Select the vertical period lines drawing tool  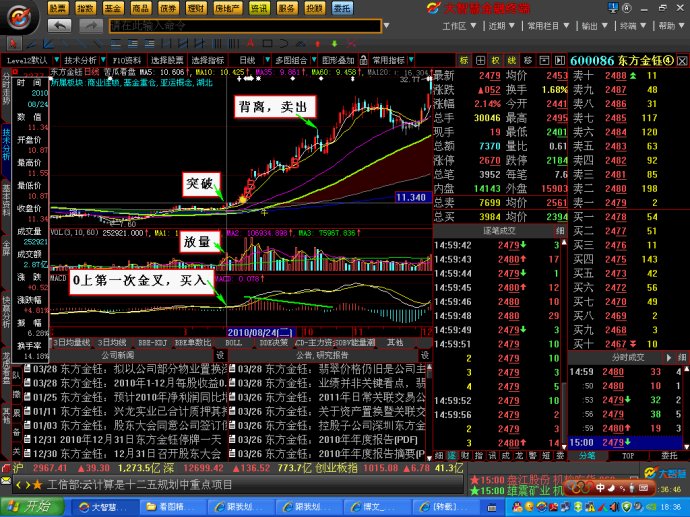(x=217, y=44)
